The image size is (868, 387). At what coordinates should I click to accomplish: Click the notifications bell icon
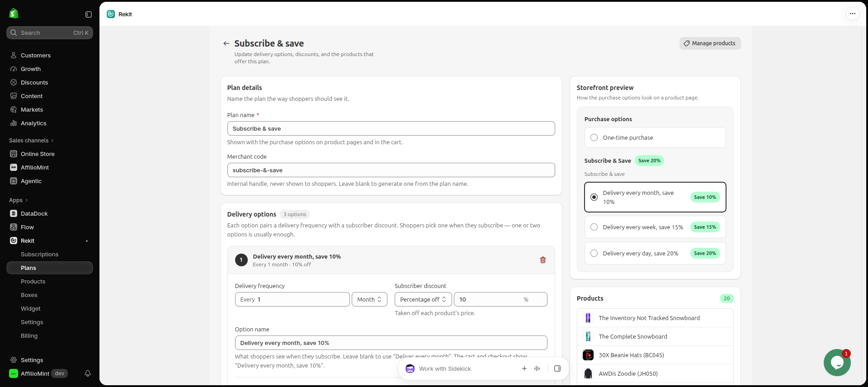tap(88, 373)
